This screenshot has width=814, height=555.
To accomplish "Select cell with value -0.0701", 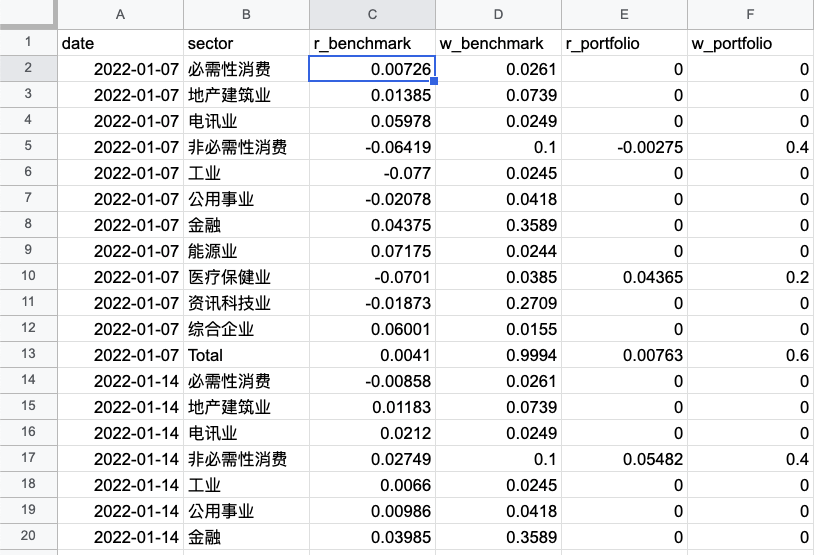I will pos(372,277).
